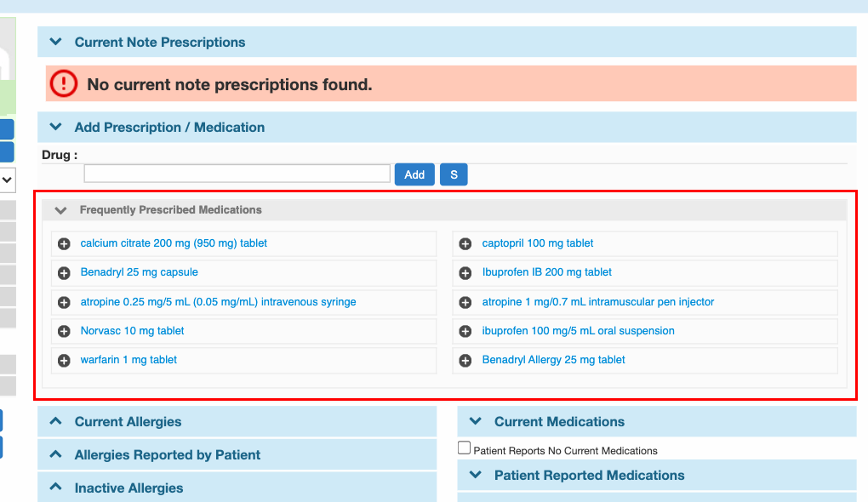This screenshot has width=868, height=502.
Task: Expand the Current Allergies section
Action: coord(56,421)
